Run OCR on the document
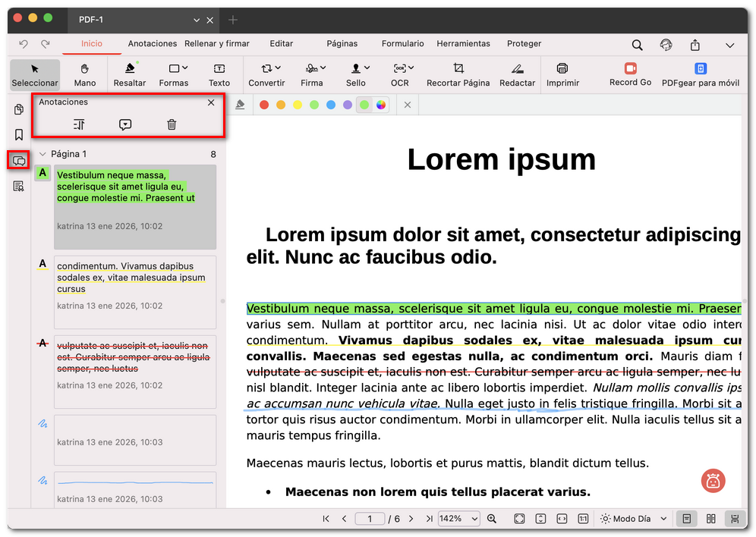Screen dimensions: 756x537 tap(400, 74)
